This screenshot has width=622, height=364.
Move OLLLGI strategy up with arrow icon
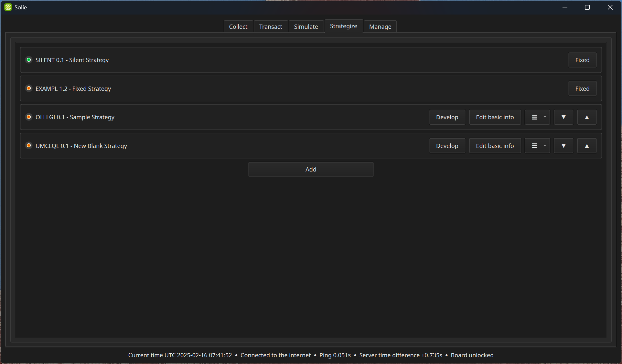coord(587,117)
